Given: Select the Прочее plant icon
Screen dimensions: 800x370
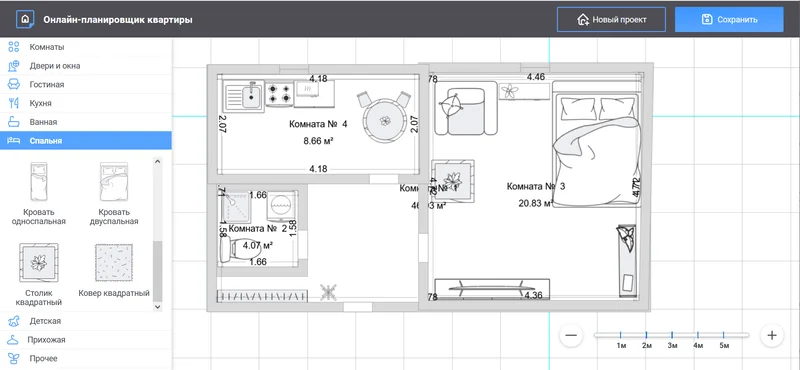Looking at the screenshot, I should point(14,358).
